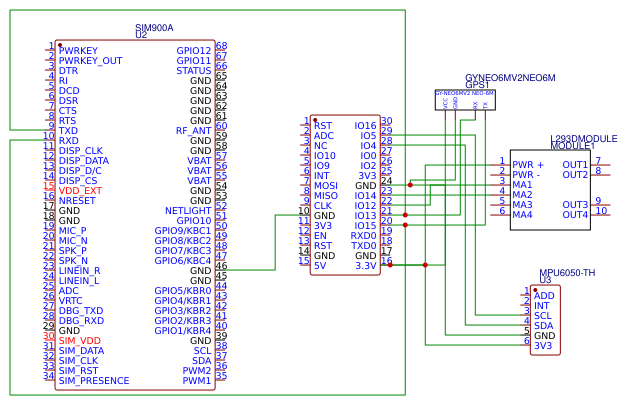
Task: Select the SDA pin on MPU6050
Action: coord(543,326)
